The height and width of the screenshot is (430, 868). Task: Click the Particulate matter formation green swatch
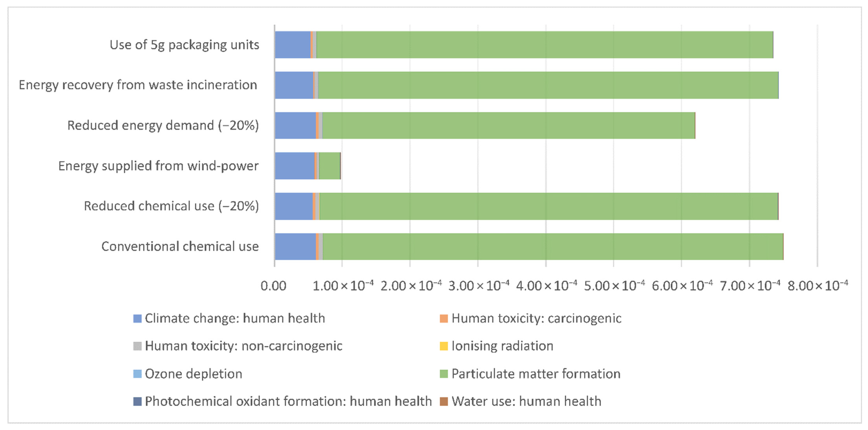pyautogui.click(x=444, y=374)
